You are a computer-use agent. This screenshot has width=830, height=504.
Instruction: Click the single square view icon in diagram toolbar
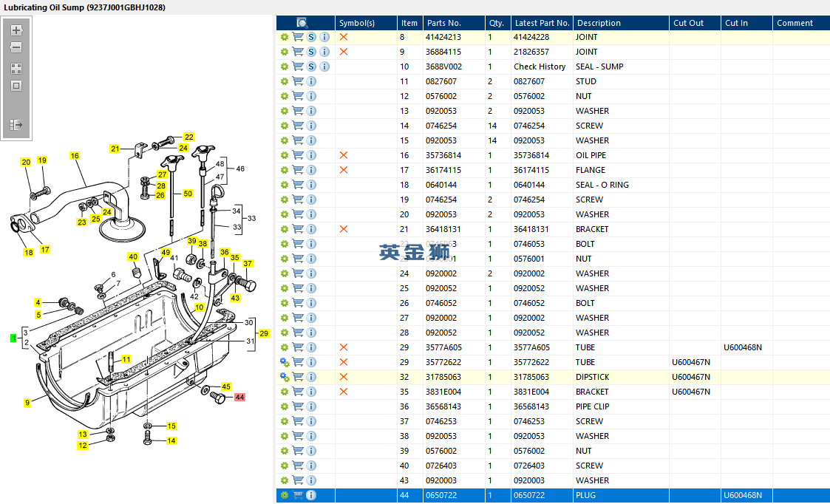click(16, 86)
